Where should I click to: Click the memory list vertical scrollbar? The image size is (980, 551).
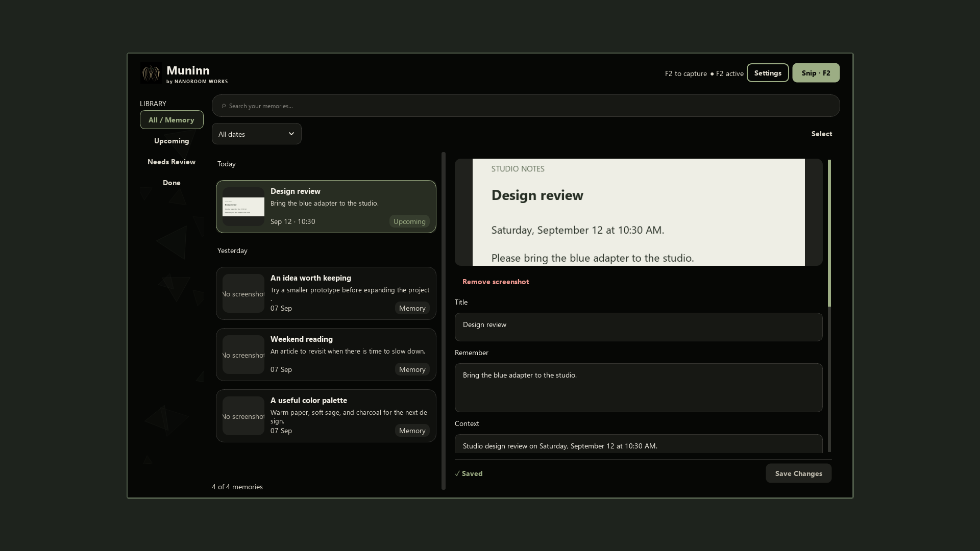(444, 321)
